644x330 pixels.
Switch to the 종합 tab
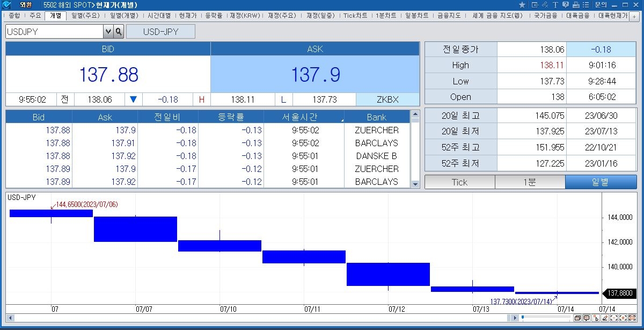(14, 16)
